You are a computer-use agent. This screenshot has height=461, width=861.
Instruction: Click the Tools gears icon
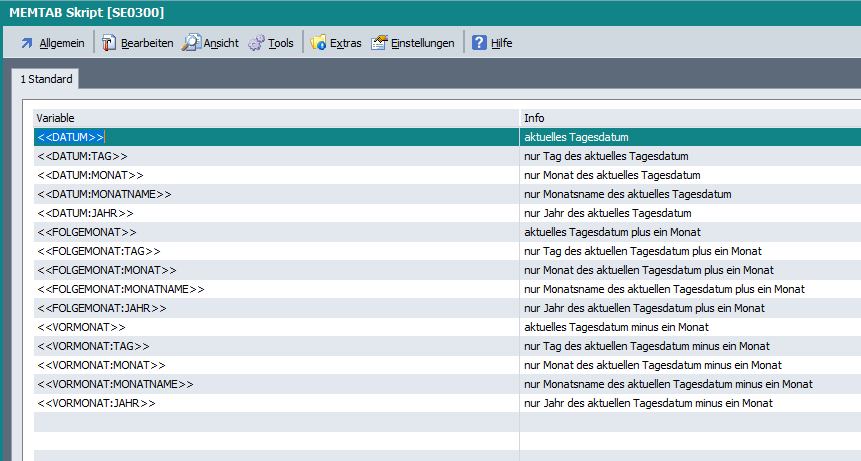[256, 43]
